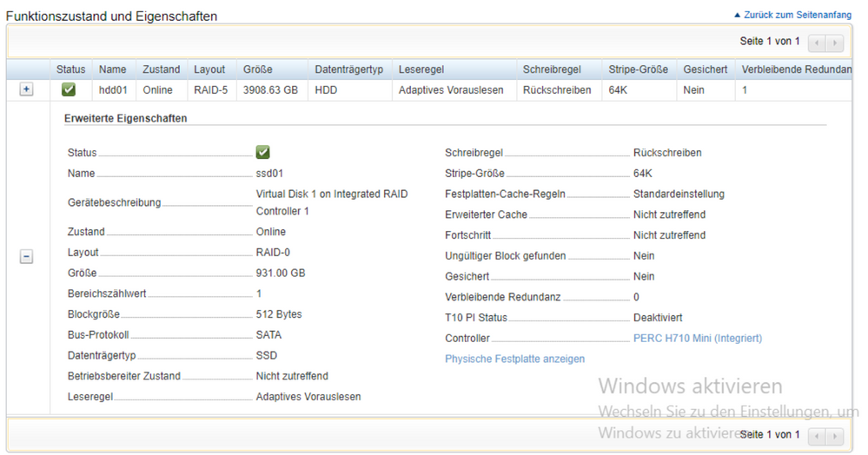Screen dimensions: 868x455
Task: Click the green status icon in Erweiterte Eigenschaften
Action: coord(263,152)
